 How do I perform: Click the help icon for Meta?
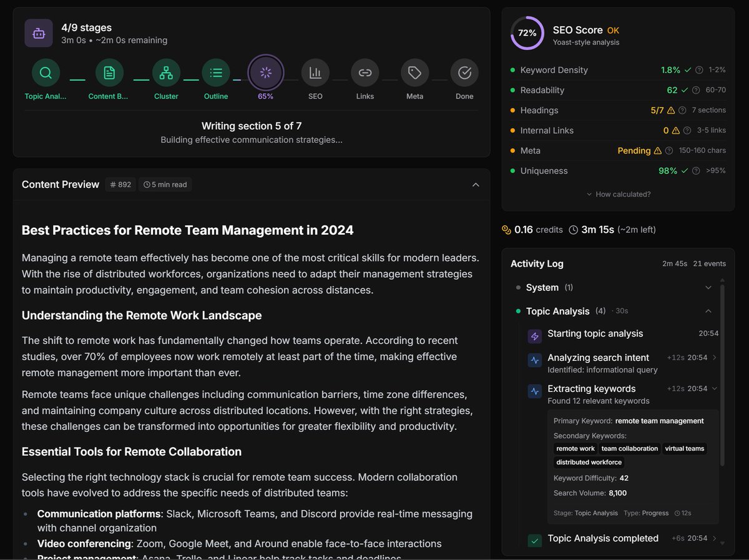(x=669, y=150)
